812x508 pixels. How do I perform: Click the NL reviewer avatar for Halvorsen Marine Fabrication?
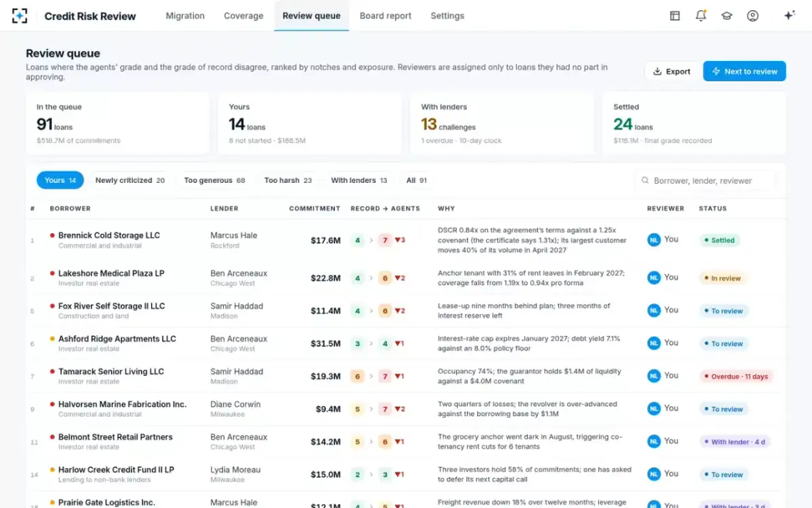tap(654, 408)
